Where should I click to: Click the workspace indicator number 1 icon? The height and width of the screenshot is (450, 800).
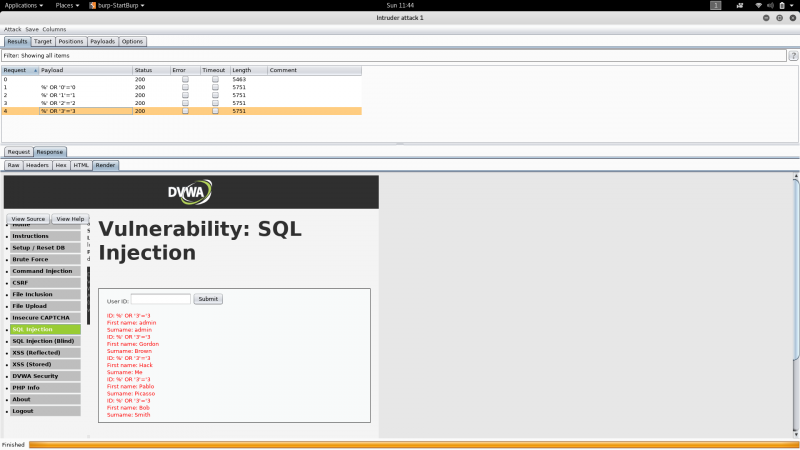pos(716,5)
